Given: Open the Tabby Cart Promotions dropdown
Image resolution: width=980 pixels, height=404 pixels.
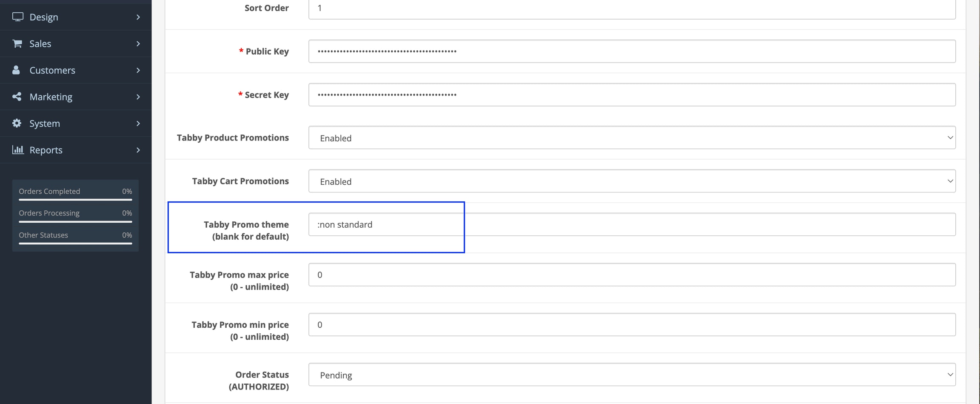Looking at the screenshot, I should pos(632,181).
